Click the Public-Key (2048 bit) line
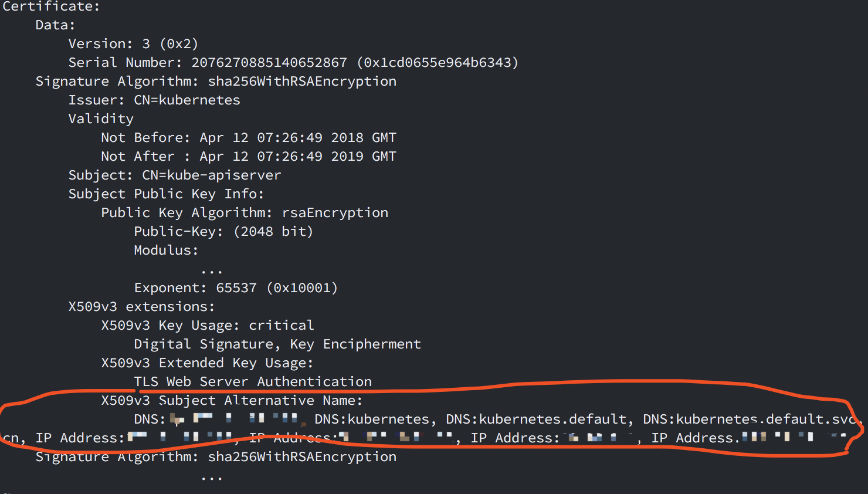The height and width of the screenshot is (494, 868). coord(223,232)
